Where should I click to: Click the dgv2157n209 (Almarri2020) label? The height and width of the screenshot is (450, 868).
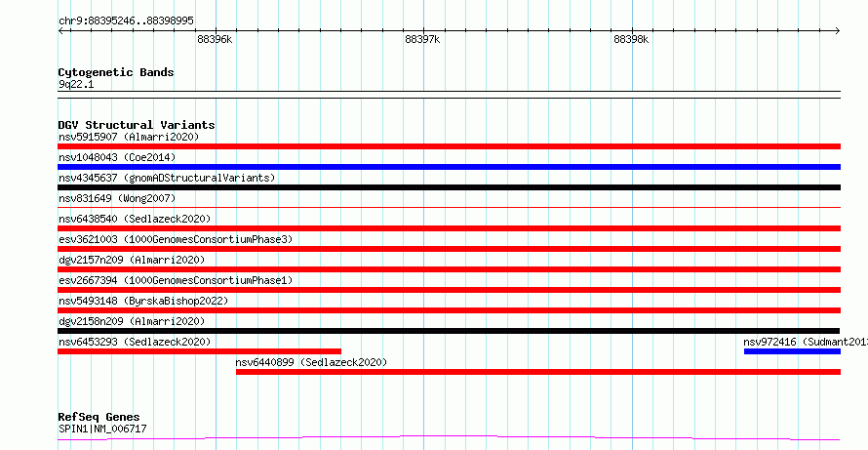click(132, 260)
